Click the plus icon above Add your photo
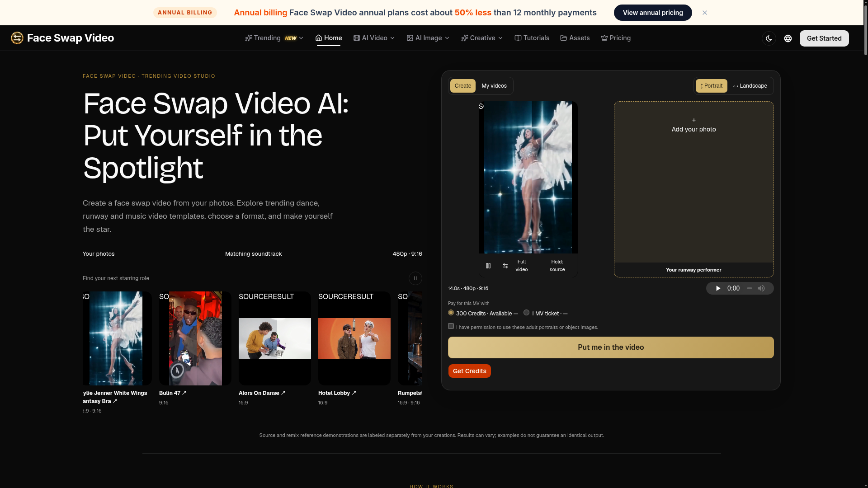 point(694,120)
